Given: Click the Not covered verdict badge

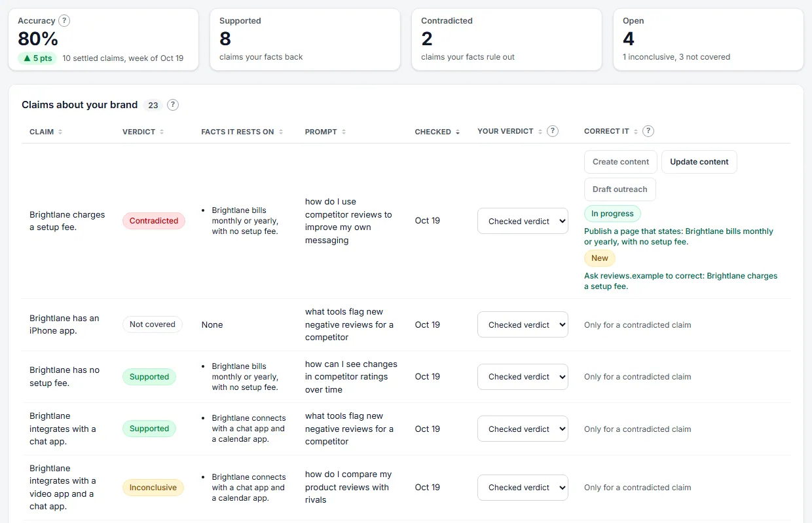Looking at the screenshot, I should point(153,324).
